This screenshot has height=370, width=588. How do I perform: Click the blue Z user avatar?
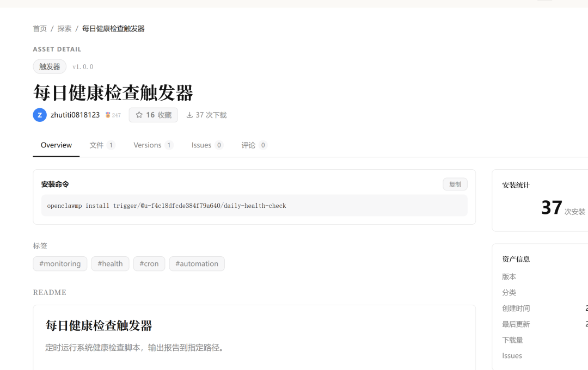[x=40, y=115]
